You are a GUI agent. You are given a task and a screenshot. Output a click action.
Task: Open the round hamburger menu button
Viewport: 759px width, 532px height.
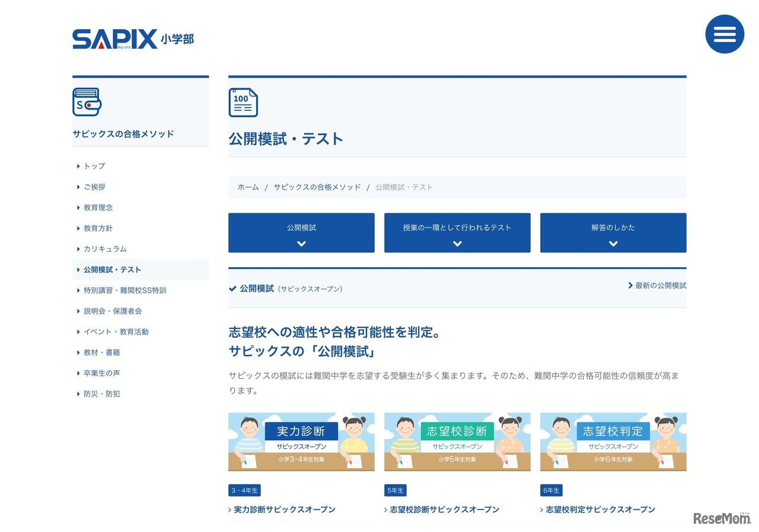tap(725, 34)
